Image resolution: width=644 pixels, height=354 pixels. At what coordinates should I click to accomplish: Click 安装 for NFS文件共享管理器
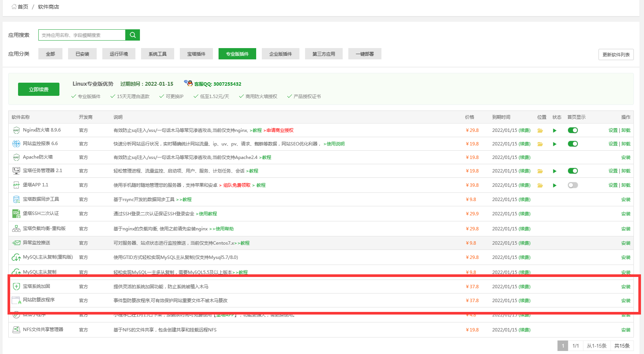626,330
